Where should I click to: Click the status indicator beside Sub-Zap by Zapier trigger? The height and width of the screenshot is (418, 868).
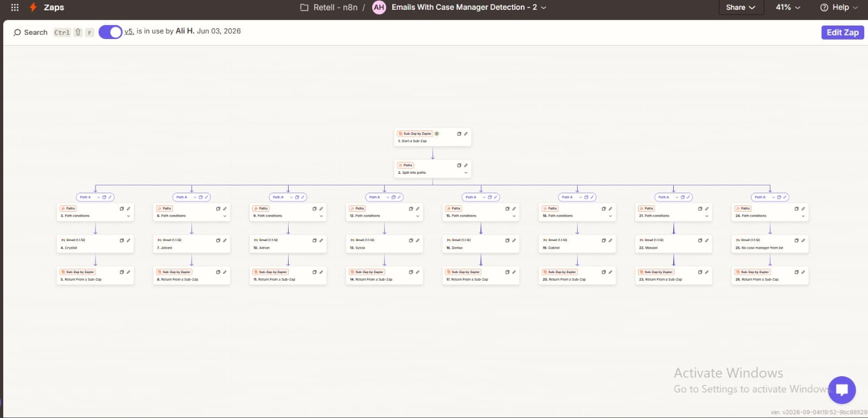[437, 134]
